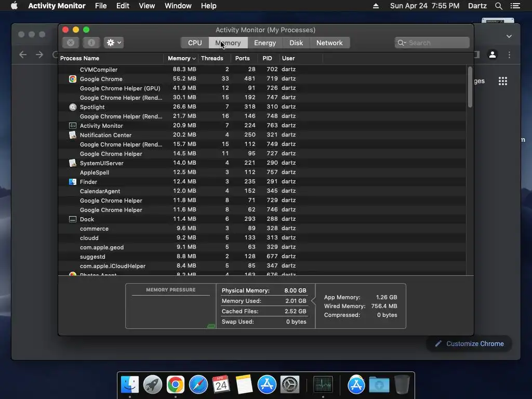Viewport: 532px width, 399px height.
Task: Open the Dartz user menu
Action: tap(477, 6)
